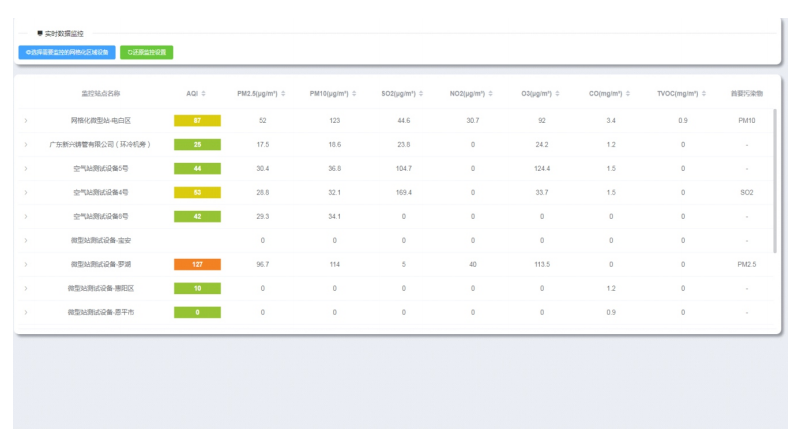Click the PM10 column sort arrows

[355, 94]
